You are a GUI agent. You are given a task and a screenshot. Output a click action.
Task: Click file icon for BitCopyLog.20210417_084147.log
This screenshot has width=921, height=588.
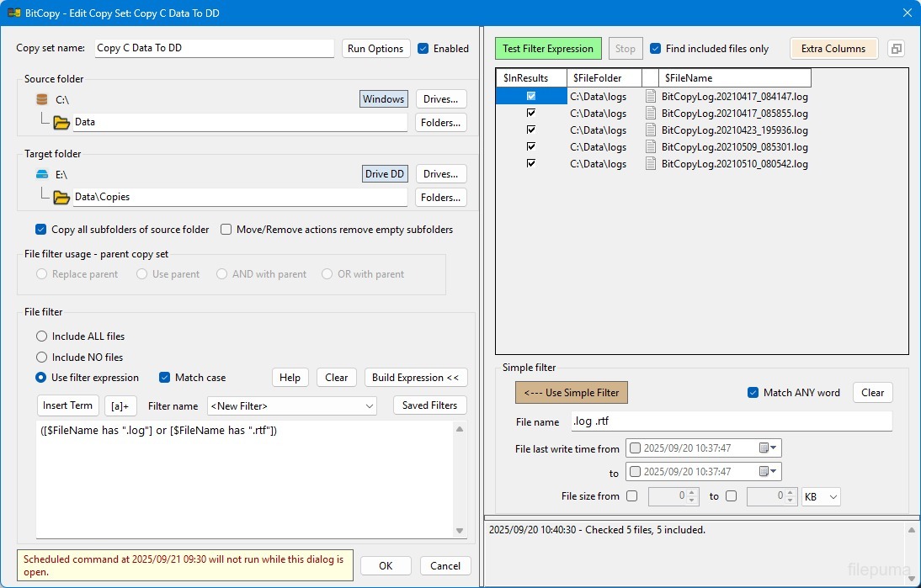click(650, 96)
